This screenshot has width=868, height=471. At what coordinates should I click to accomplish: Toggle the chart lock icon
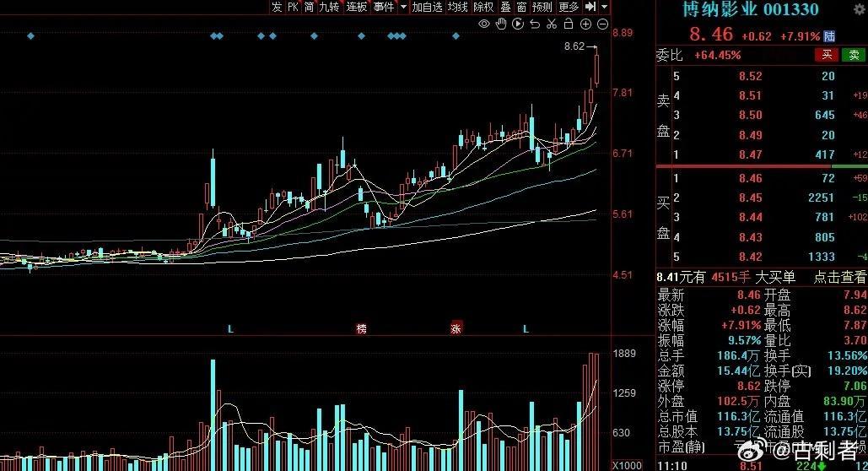click(569, 24)
